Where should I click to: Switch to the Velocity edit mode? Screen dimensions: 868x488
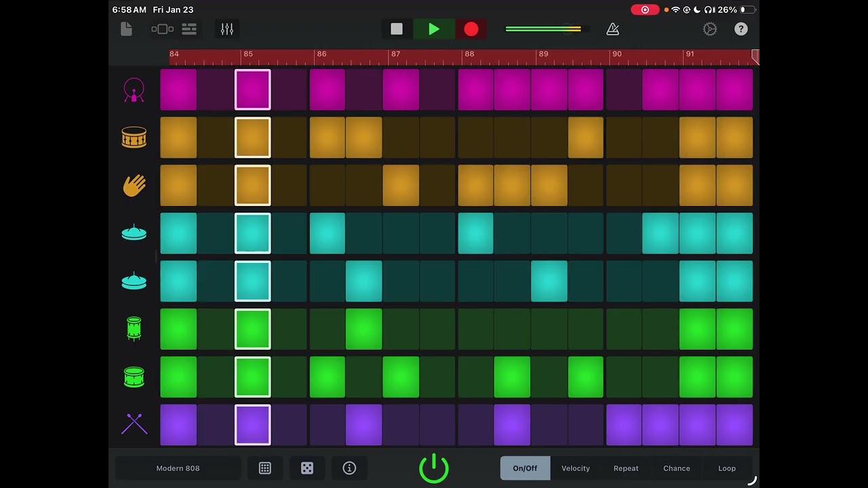[576, 468]
